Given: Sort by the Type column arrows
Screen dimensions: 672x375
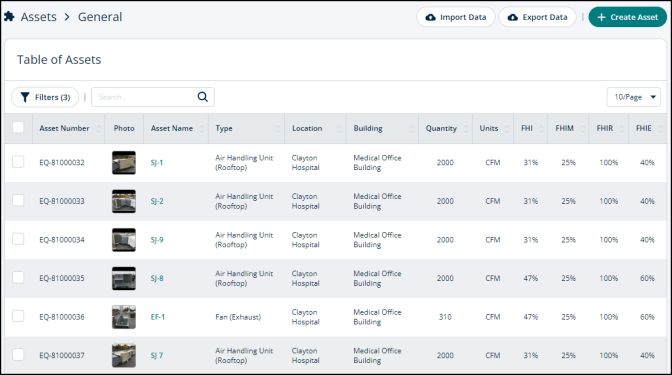Looking at the screenshot, I should [278, 129].
